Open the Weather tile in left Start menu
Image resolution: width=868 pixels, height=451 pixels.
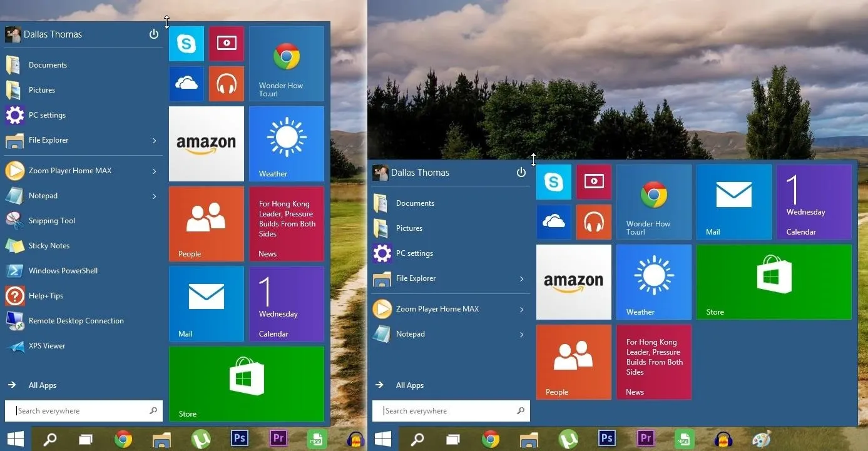(x=287, y=144)
